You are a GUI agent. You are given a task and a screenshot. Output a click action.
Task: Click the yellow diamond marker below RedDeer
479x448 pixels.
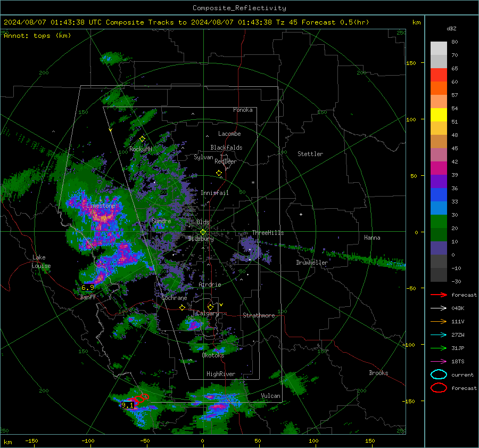[219, 173]
